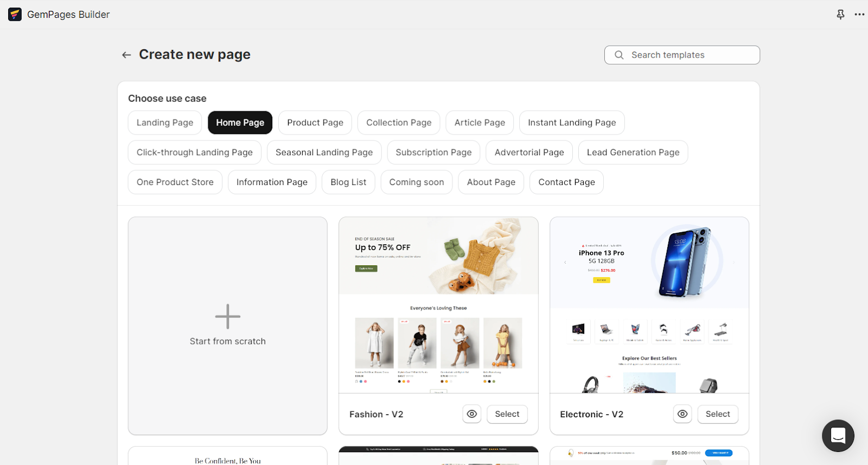The width and height of the screenshot is (868, 465).
Task: Select the Electronic - V2 template
Action: [717, 414]
